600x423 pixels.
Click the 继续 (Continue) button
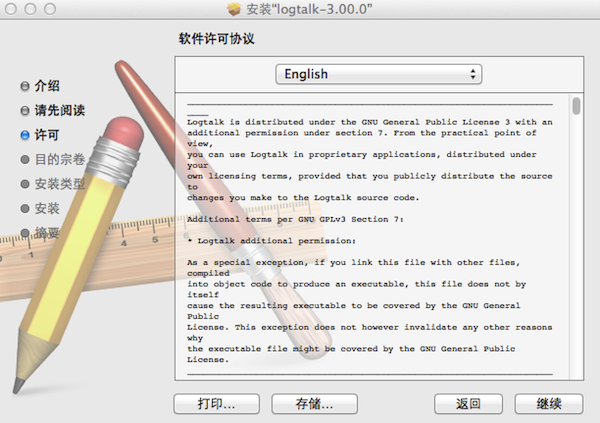tap(549, 404)
